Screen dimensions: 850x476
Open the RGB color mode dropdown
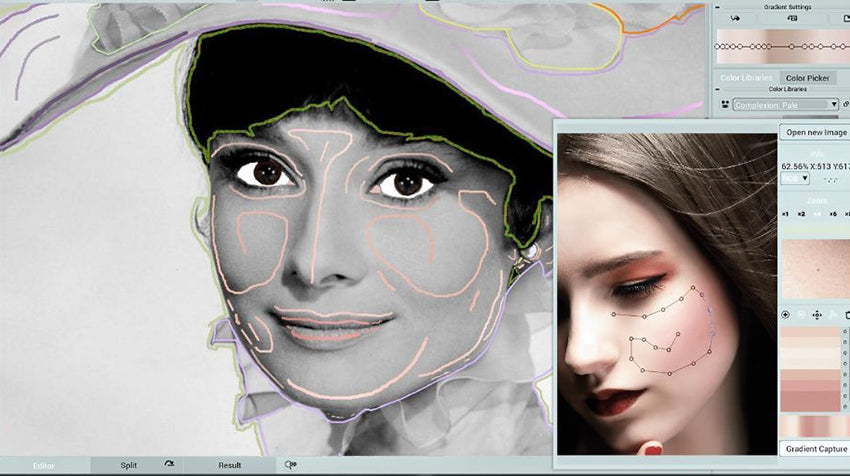pos(795,178)
